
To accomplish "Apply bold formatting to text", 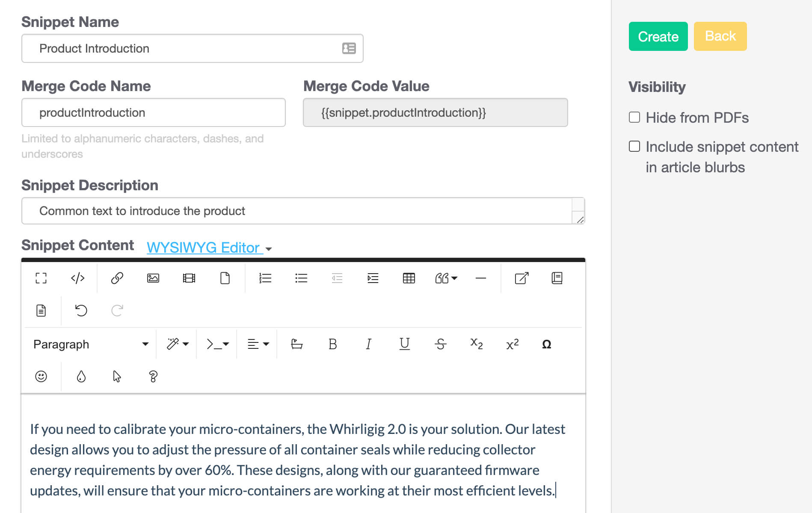I will [x=332, y=344].
